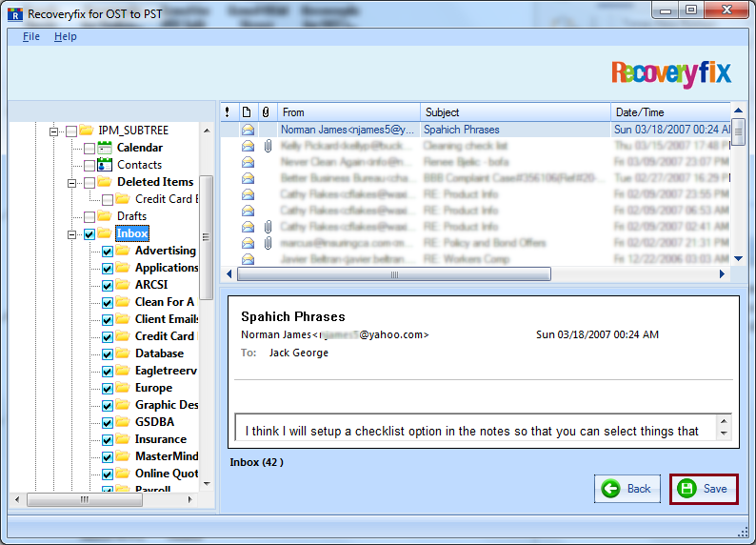Uncheck the MasterMind folder checkbox

(x=108, y=456)
